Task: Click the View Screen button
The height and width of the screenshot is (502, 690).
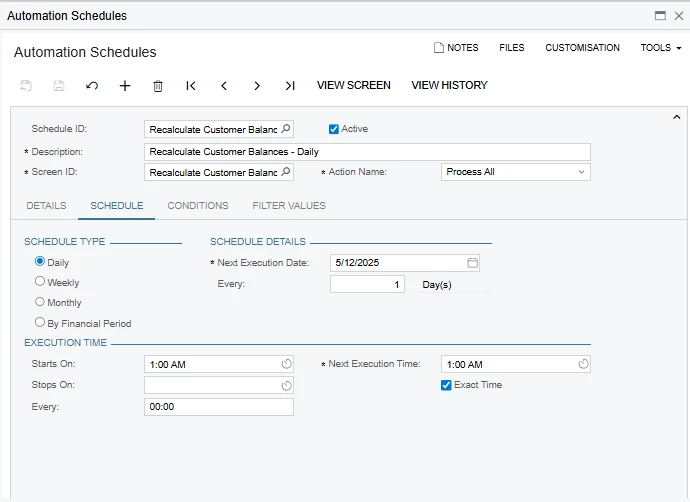Action: click(x=354, y=85)
